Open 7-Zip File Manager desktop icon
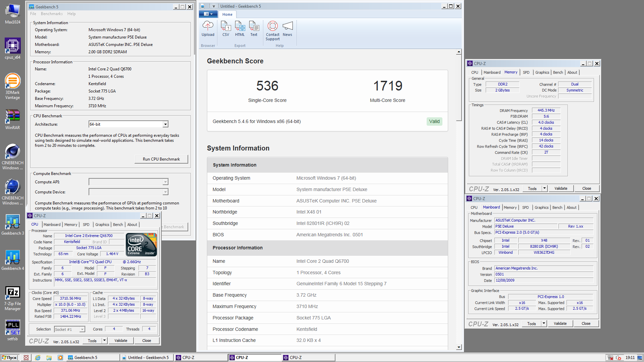644x362 pixels. coord(12,298)
